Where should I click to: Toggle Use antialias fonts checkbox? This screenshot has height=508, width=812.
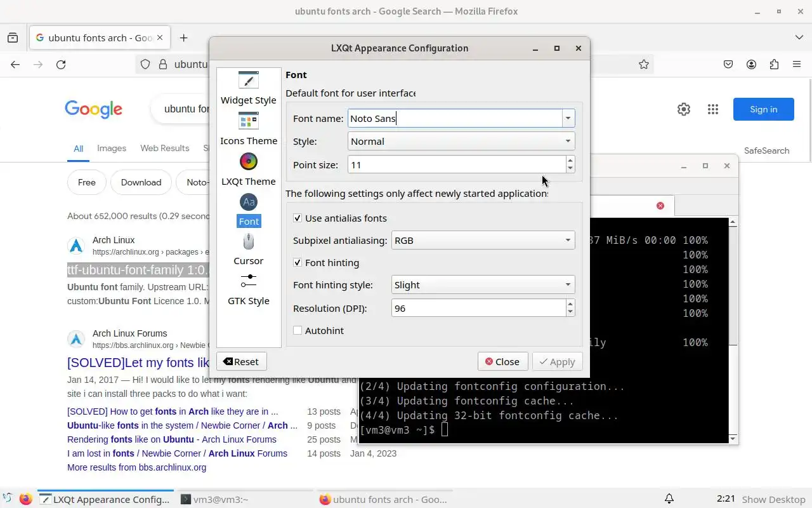pyautogui.click(x=298, y=218)
